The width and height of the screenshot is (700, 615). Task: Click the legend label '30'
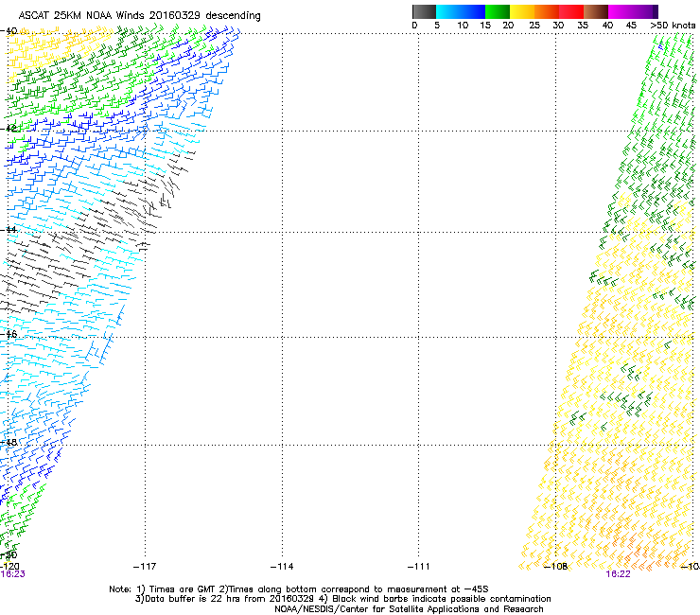tap(558, 26)
